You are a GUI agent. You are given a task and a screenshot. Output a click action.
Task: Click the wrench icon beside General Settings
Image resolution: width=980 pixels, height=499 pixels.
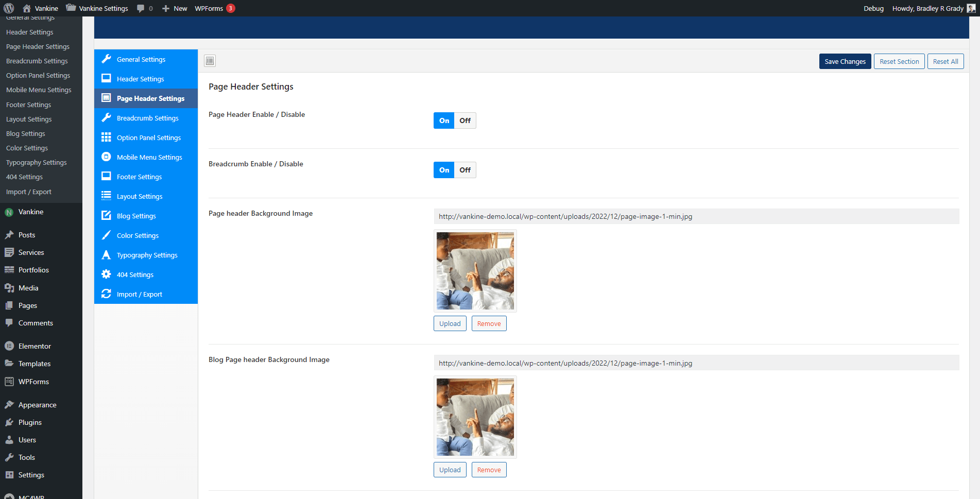click(x=106, y=59)
